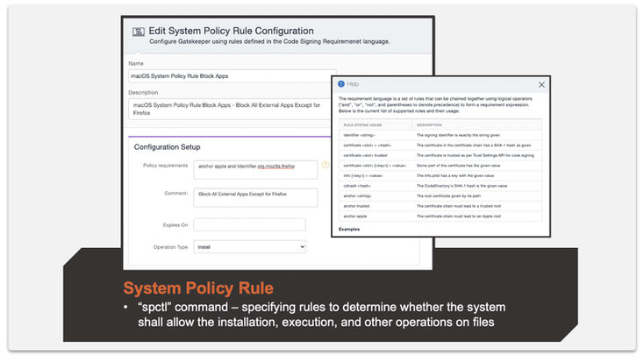
Task: Open the Operation Type dropdown
Action: pos(250,246)
